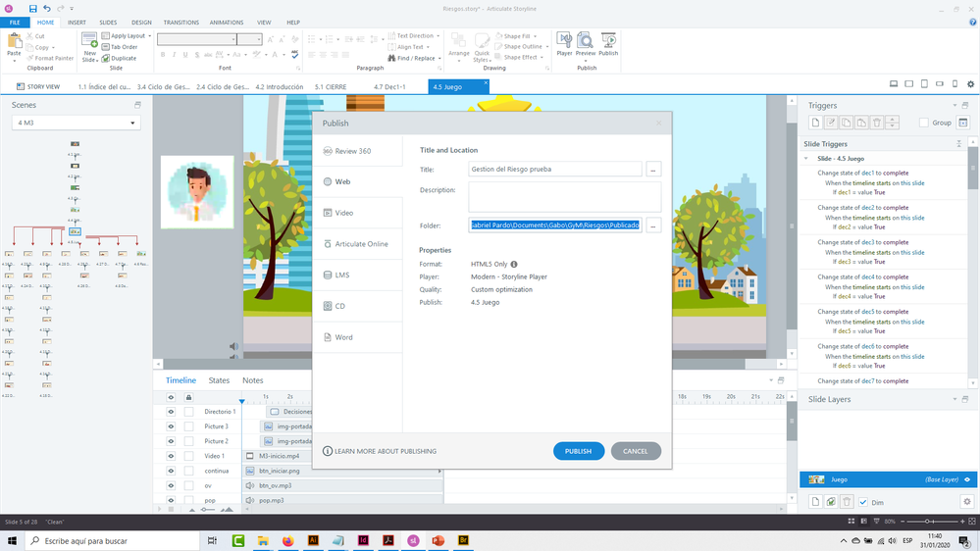Click the New Slide icon

click(x=89, y=45)
